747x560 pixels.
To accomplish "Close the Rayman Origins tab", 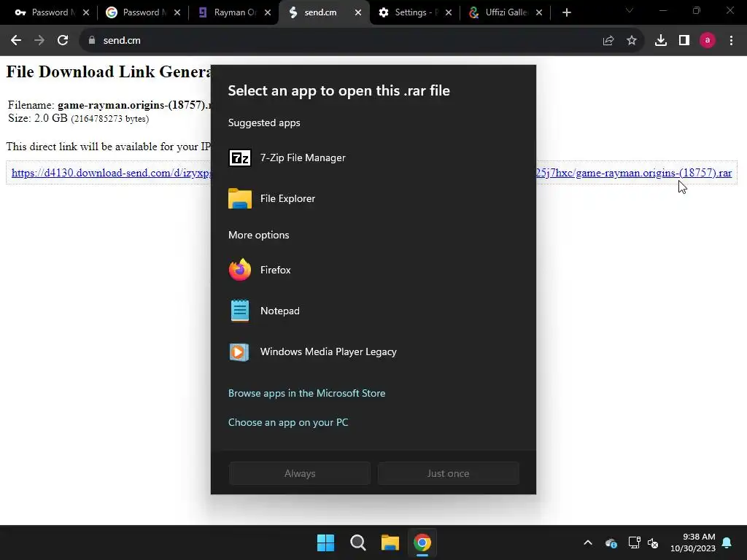I will (x=268, y=12).
